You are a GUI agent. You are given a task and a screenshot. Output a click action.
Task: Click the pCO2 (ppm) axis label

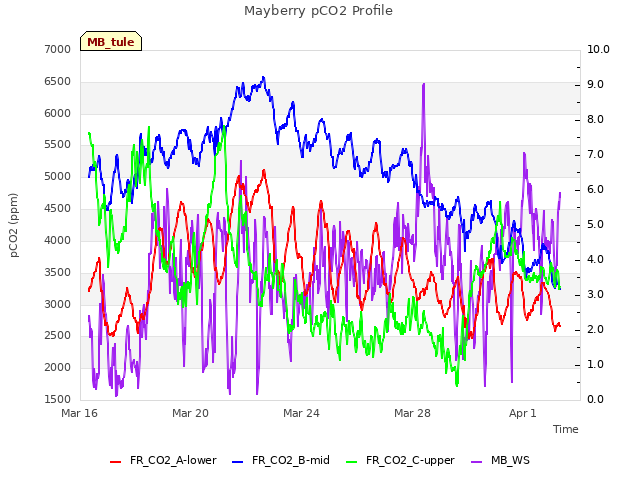point(14,225)
